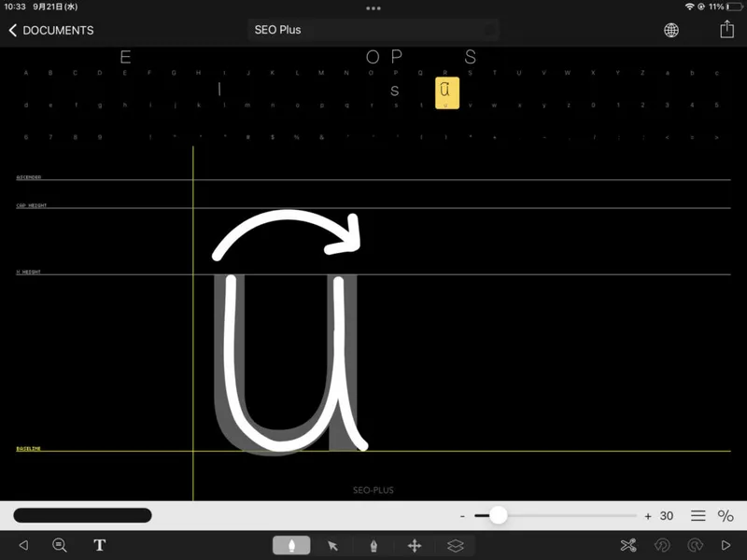Activate the Move tool
This screenshot has height=560, width=747.
click(416, 545)
